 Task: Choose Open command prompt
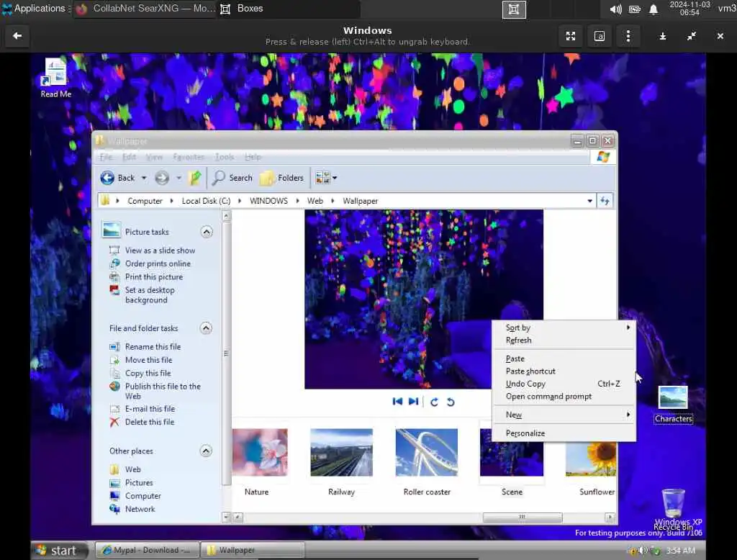[564, 397]
